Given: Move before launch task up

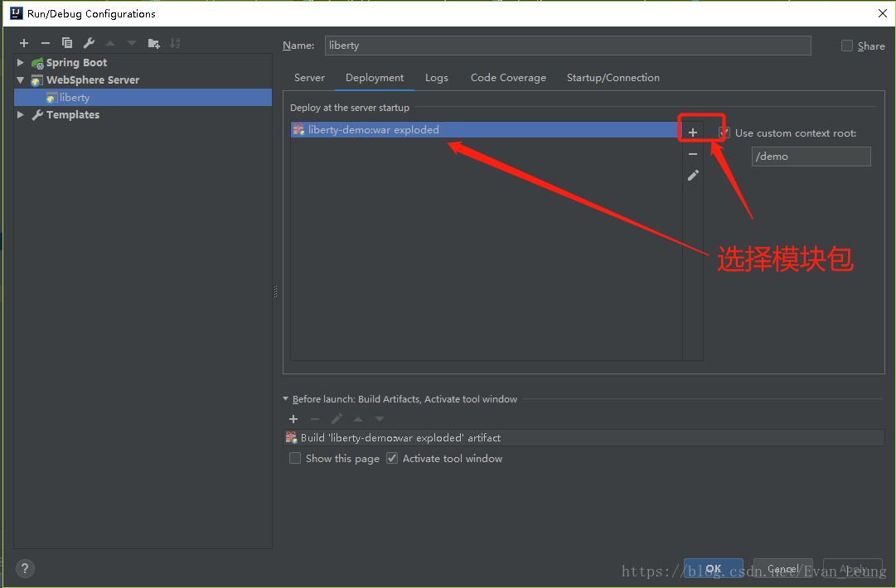Looking at the screenshot, I should 358,419.
